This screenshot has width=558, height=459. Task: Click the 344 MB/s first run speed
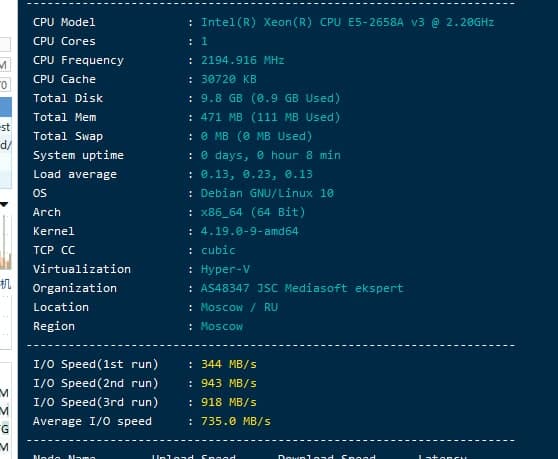pyautogui.click(x=228, y=364)
